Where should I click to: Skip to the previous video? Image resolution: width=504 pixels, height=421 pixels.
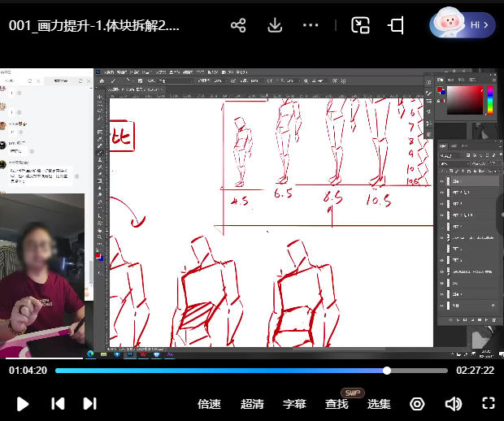58,403
